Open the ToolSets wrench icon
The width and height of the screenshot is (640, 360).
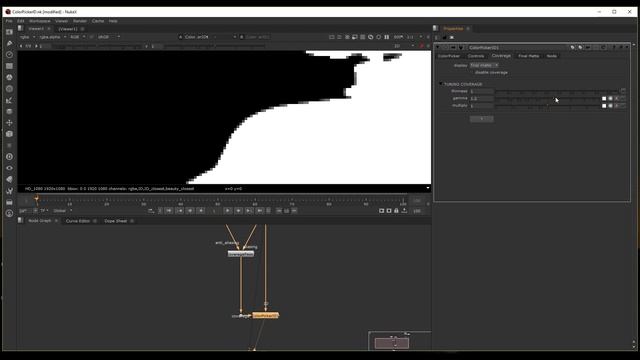point(9,191)
